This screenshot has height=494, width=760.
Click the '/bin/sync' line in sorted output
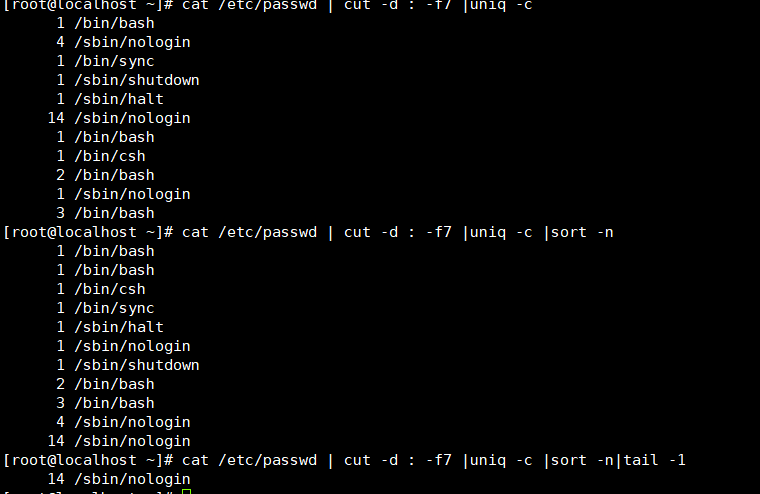(x=105, y=308)
